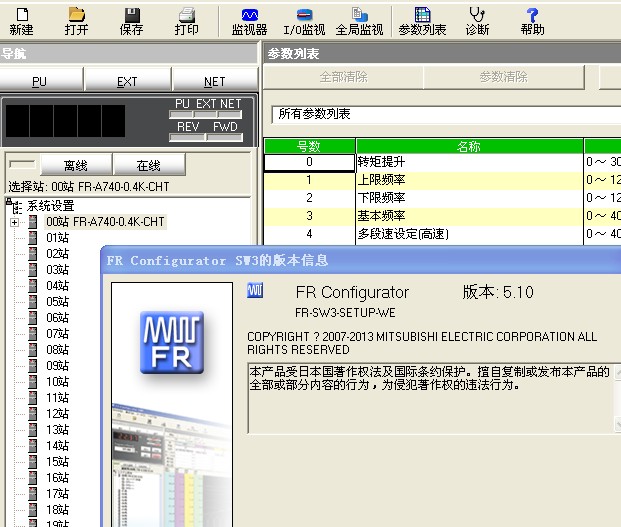
Task: Open the 所有参数列表 dropdown
Action: 440,114
